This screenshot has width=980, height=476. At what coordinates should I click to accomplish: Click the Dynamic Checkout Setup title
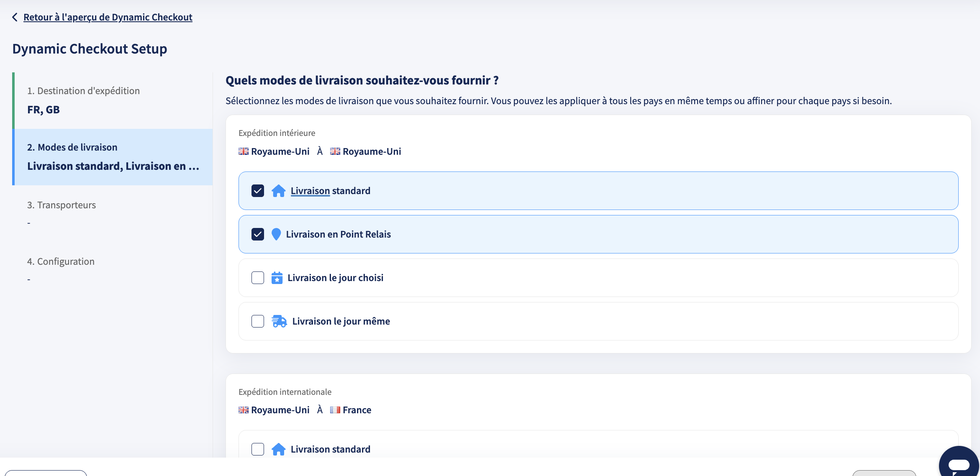point(90,49)
